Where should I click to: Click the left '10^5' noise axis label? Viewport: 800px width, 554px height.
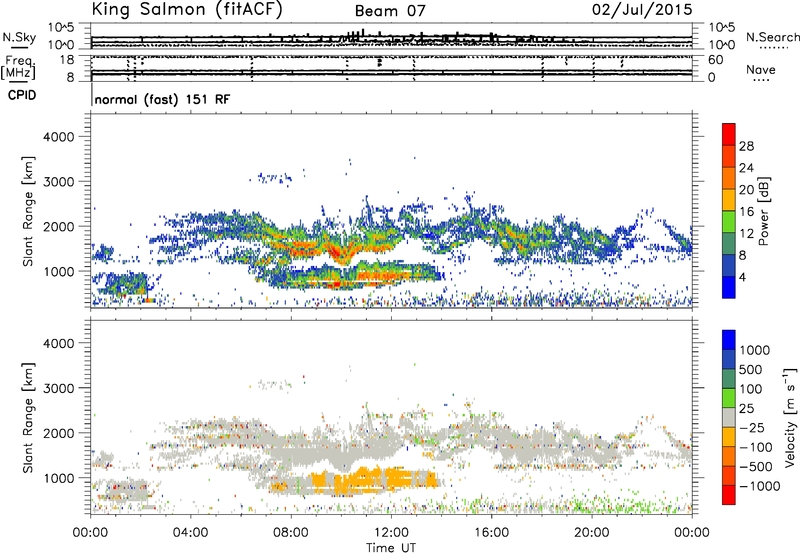point(61,27)
